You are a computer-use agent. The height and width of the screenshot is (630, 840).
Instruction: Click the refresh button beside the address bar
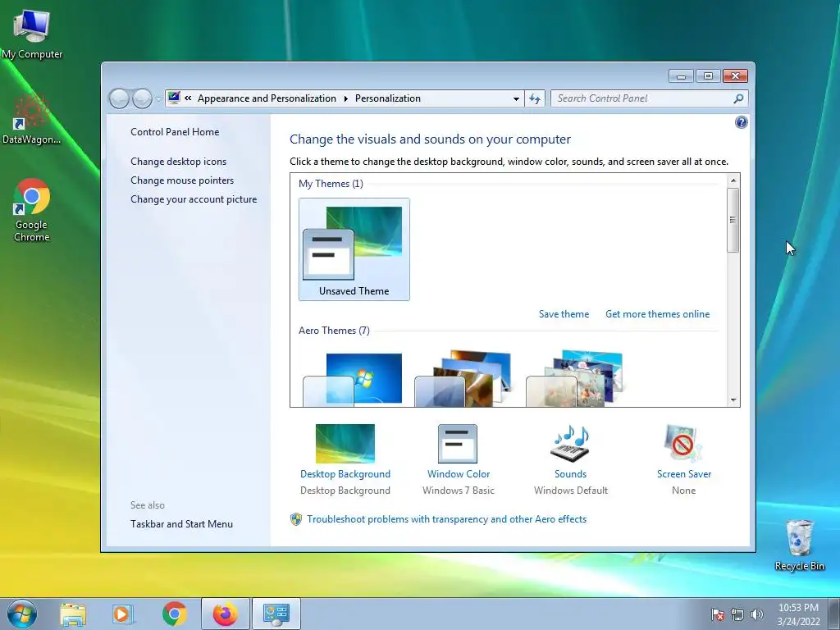coord(535,98)
